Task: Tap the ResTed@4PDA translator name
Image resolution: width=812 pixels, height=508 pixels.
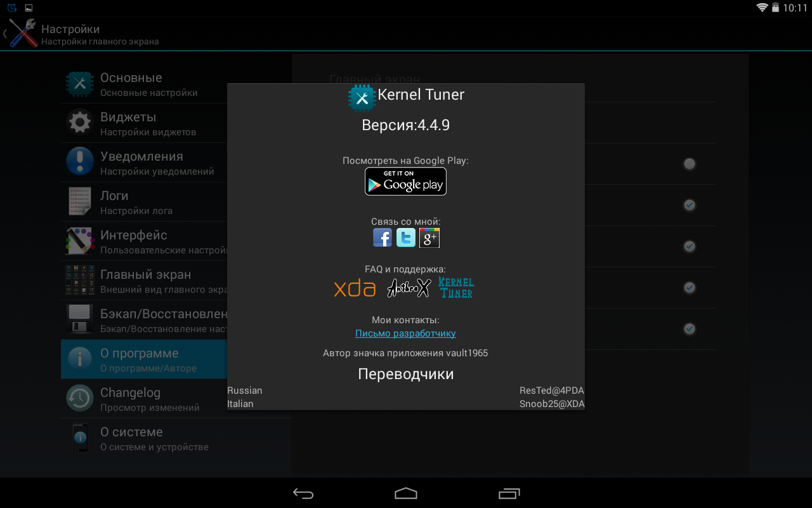Action: (x=552, y=391)
